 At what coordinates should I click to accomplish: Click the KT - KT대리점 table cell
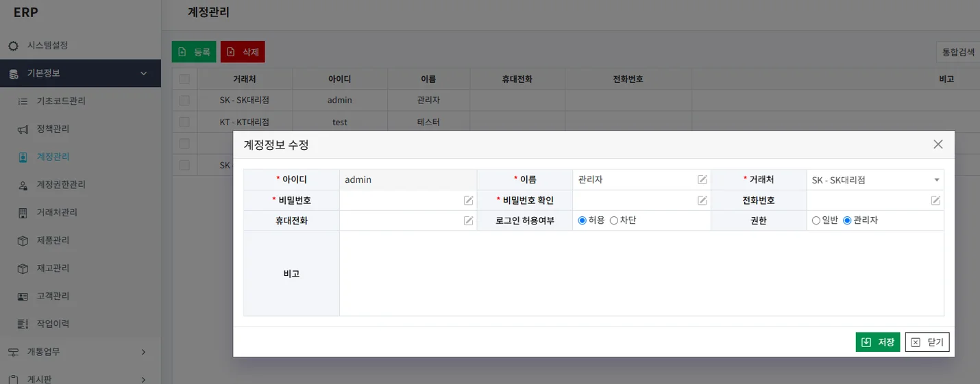tap(245, 122)
